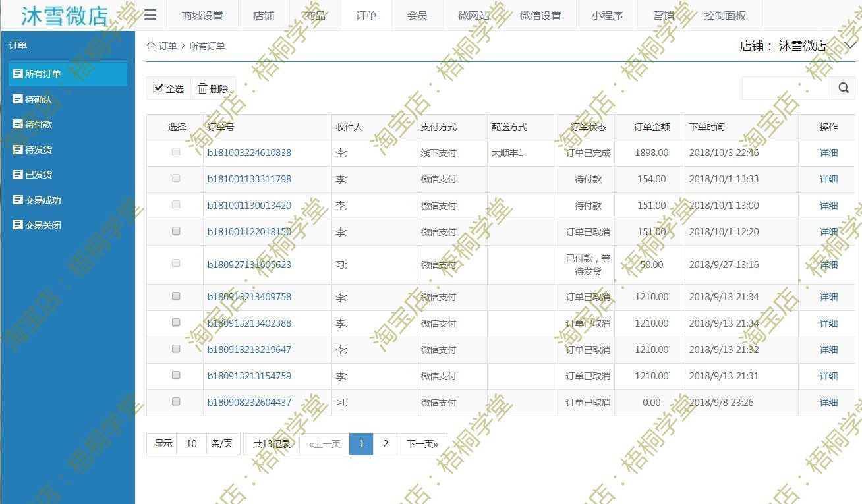
Task: Open the 微信设置 menu
Action: (540, 15)
